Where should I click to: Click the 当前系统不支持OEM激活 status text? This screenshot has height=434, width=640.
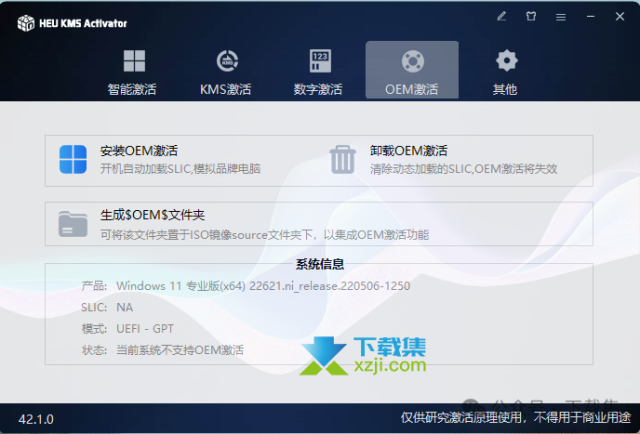(180, 350)
